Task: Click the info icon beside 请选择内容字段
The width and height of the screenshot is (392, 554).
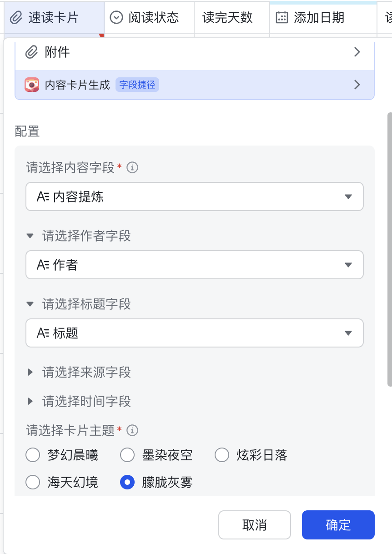Action: tap(132, 168)
